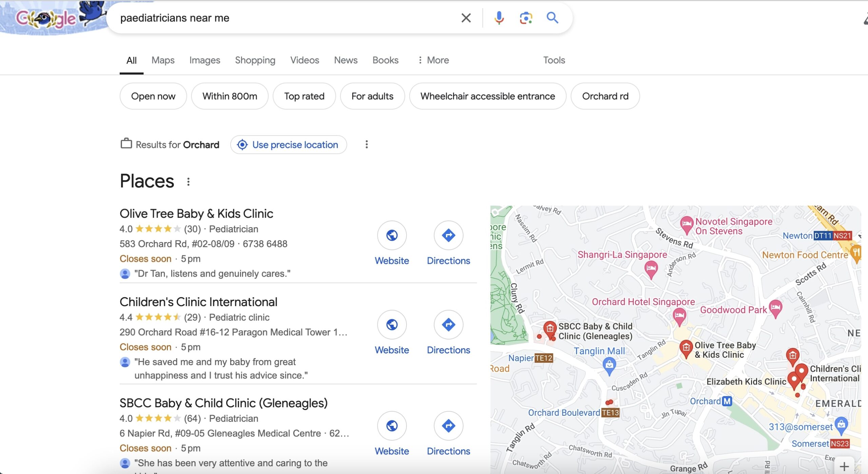Open SBCC Baby & Child Clinic website icon
This screenshot has height=474, width=868.
tap(392, 426)
